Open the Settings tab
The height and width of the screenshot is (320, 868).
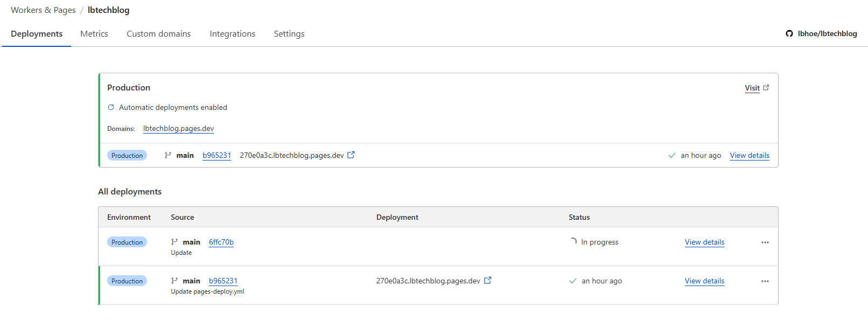point(289,33)
